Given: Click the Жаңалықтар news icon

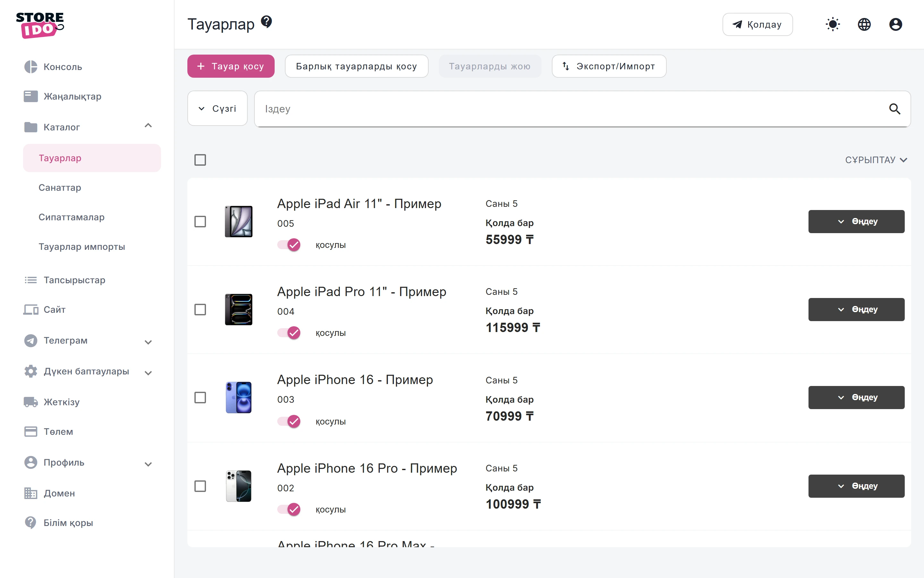Looking at the screenshot, I should point(30,96).
